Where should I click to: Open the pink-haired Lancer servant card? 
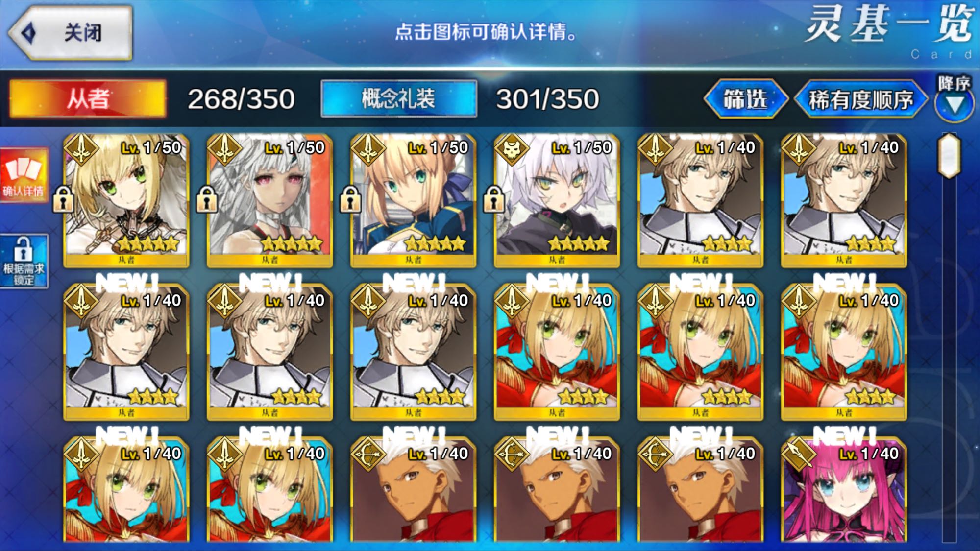[844, 490]
